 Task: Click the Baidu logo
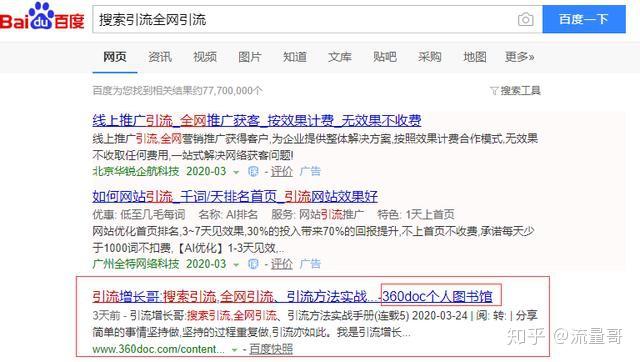point(42,17)
